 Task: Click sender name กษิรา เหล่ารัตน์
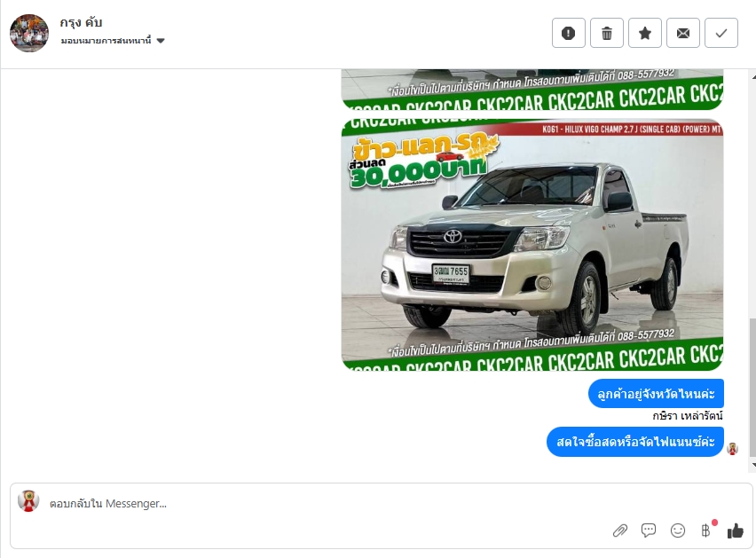tap(688, 416)
